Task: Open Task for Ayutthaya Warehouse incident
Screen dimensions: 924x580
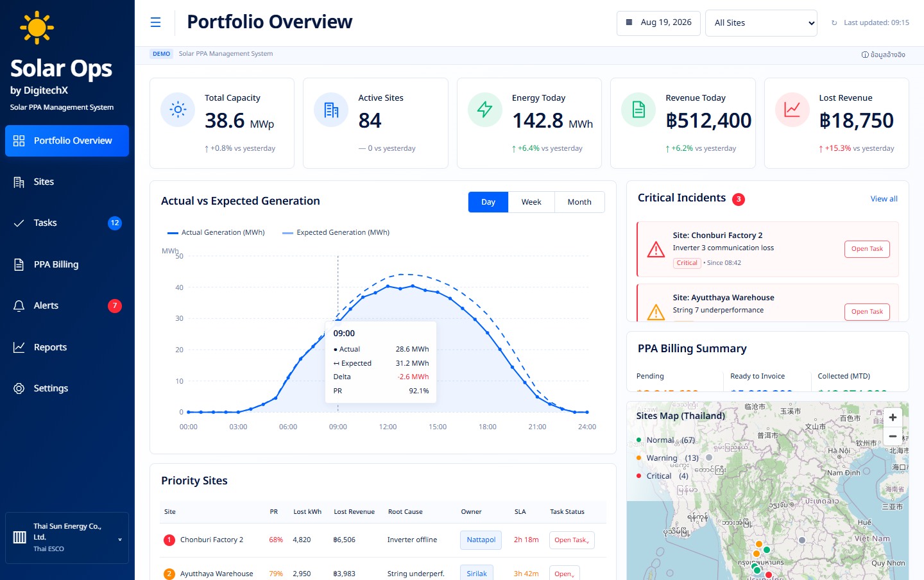Action: (867, 312)
